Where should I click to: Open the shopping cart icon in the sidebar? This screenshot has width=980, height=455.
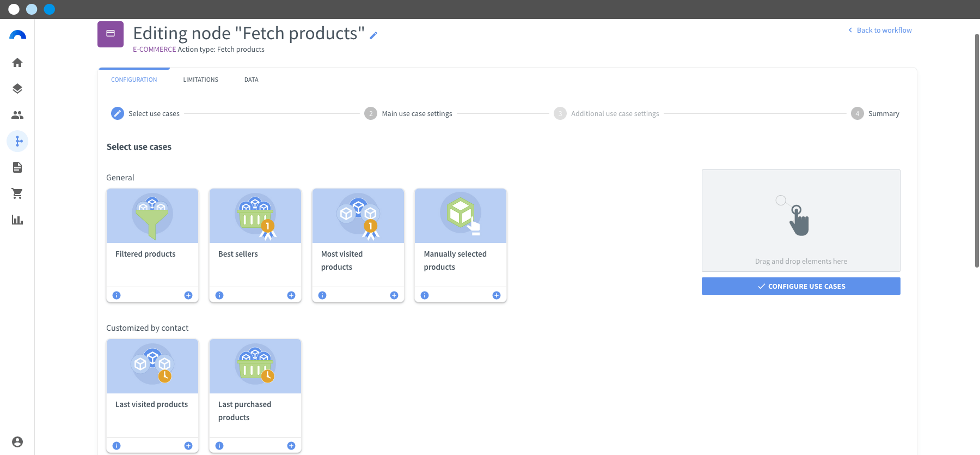click(x=17, y=193)
